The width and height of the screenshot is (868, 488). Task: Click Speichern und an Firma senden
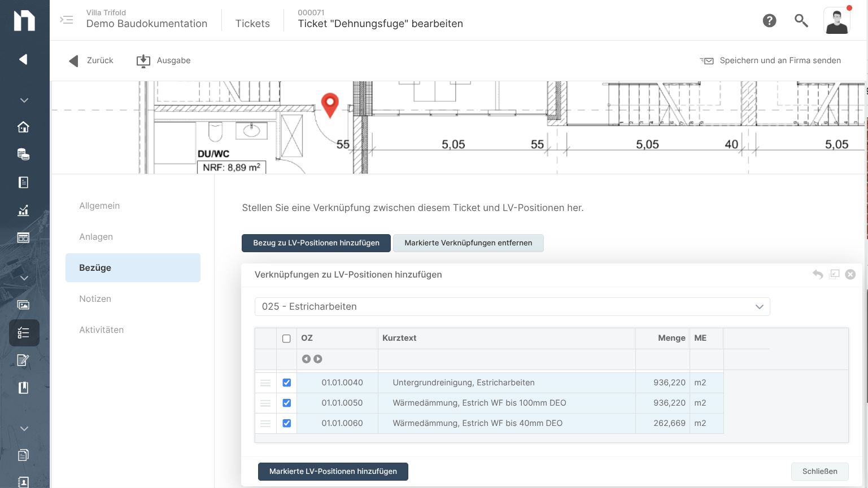779,60
